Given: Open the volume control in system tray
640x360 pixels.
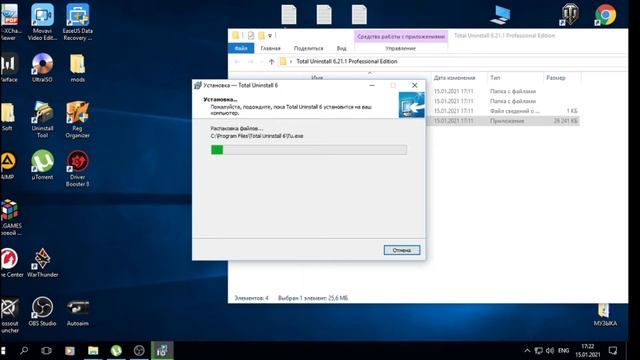Looking at the screenshot, I should point(550,351).
